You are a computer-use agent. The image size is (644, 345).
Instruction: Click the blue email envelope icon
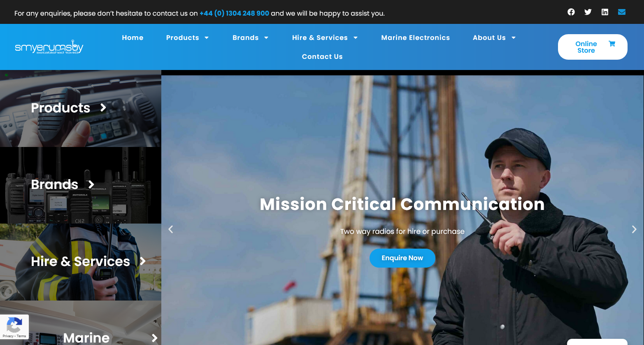point(622,12)
